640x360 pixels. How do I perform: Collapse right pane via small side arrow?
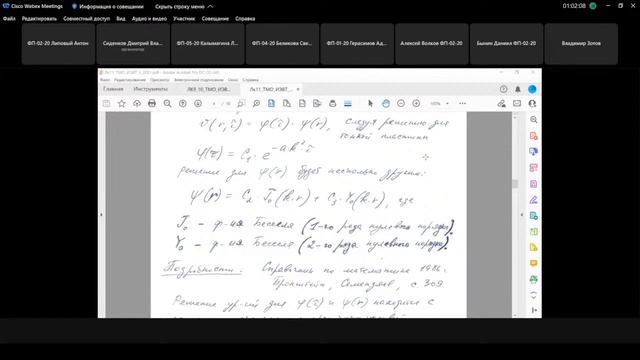click(x=522, y=214)
